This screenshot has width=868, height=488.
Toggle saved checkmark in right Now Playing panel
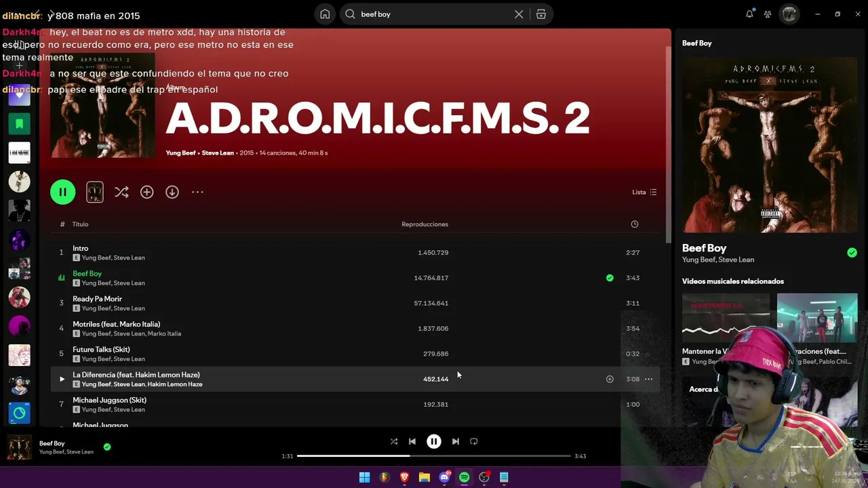click(x=852, y=253)
